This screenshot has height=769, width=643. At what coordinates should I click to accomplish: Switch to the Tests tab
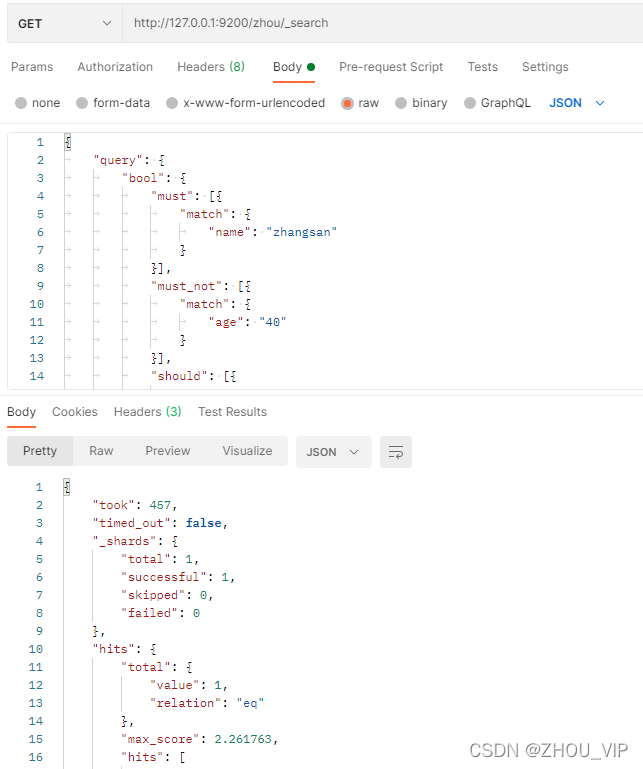tap(483, 67)
